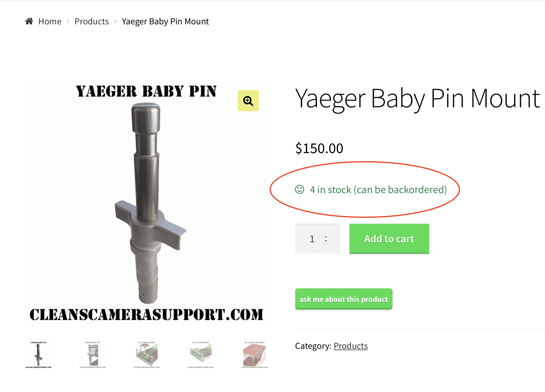
Task: Select the No Yaeger Top Shelf thumbnail
Action: 255,355
